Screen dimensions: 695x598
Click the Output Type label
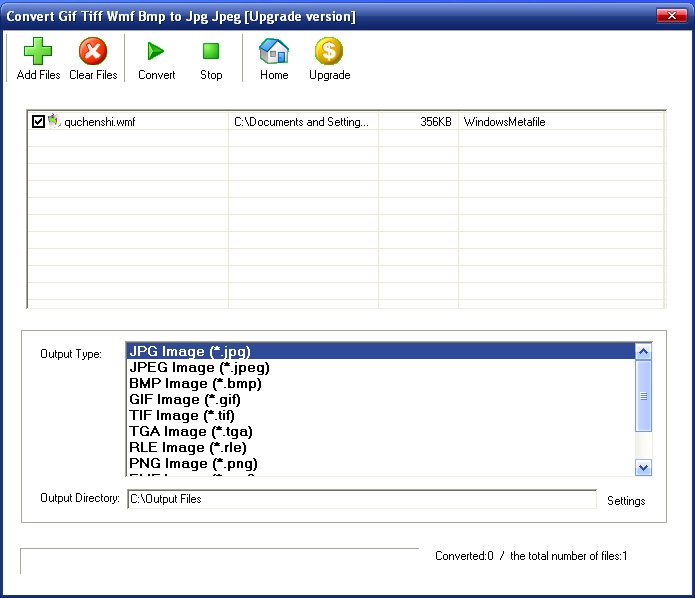point(71,354)
